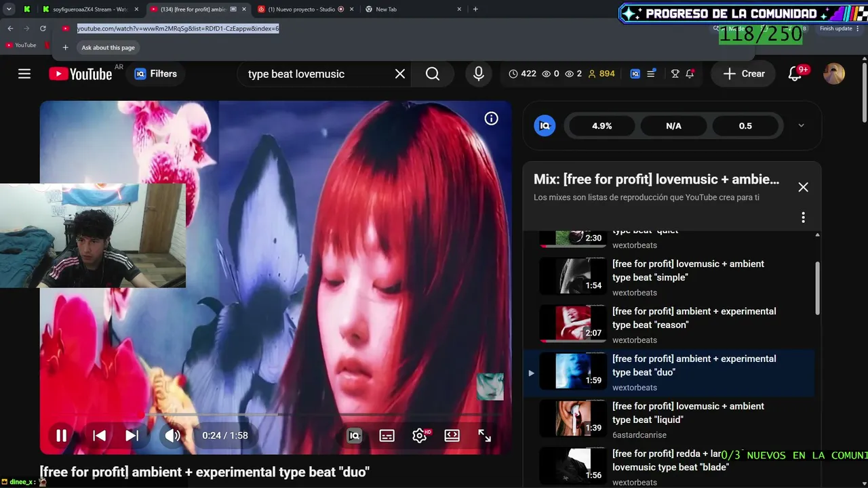Seek on the video progress bar
The height and width of the screenshot is (488, 868).
click(275, 414)
